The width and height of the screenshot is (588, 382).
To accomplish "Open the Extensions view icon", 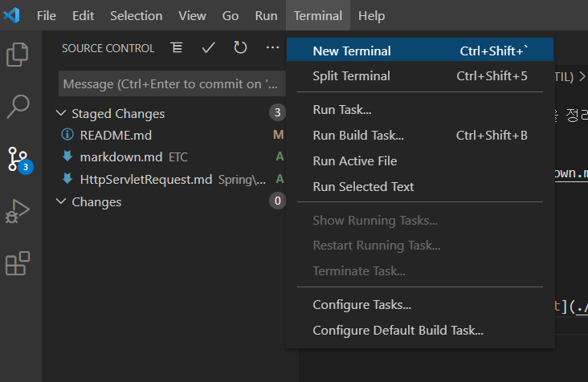I will pyautogui.click(x=18, y=263).
